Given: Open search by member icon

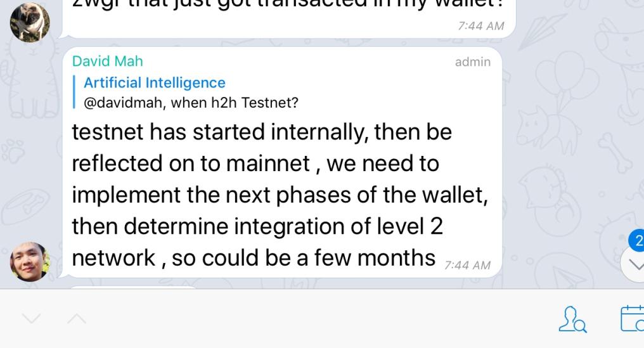Looking at the screenshot, I should click(x=572, y=319).
